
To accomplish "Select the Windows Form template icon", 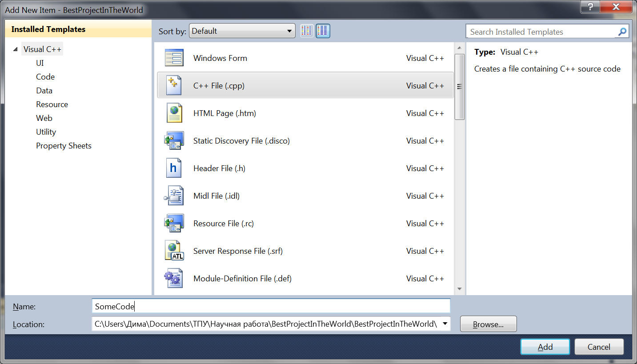I will [x=174, y=58].
